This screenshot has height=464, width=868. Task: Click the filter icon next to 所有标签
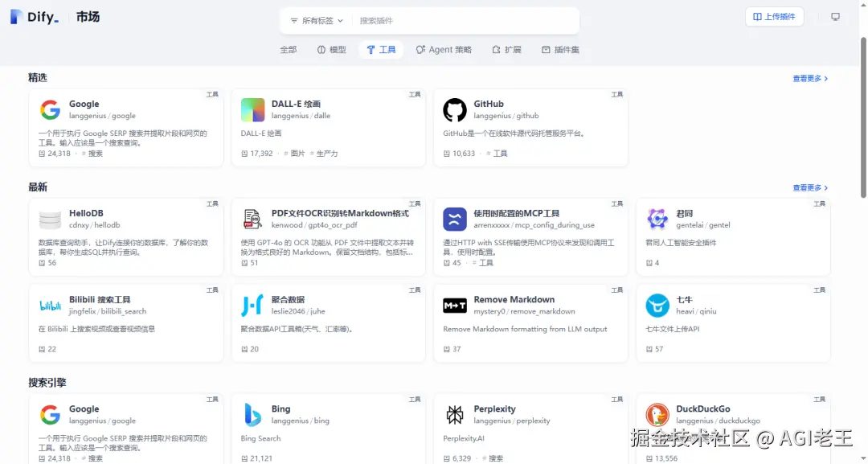pos(294,21)
